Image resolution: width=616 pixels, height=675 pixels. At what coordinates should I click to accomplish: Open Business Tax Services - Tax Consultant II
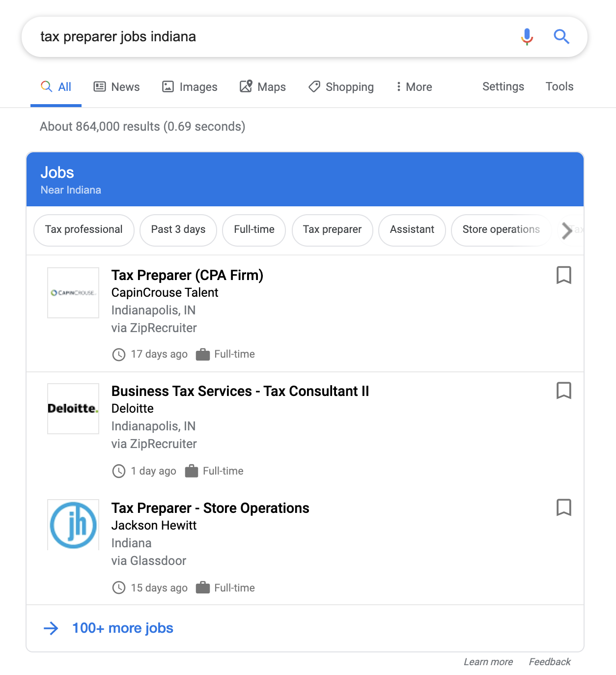[x=240, y=391]
